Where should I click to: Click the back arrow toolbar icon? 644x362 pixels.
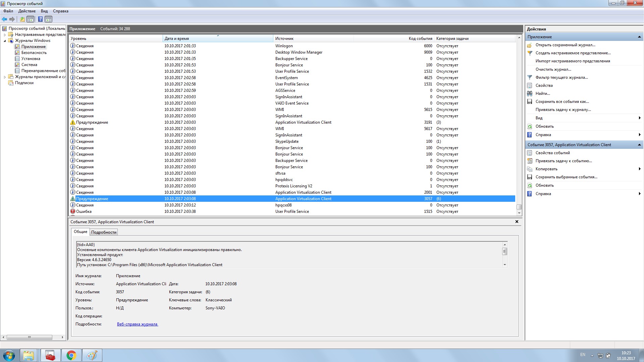tap(4, 19)
